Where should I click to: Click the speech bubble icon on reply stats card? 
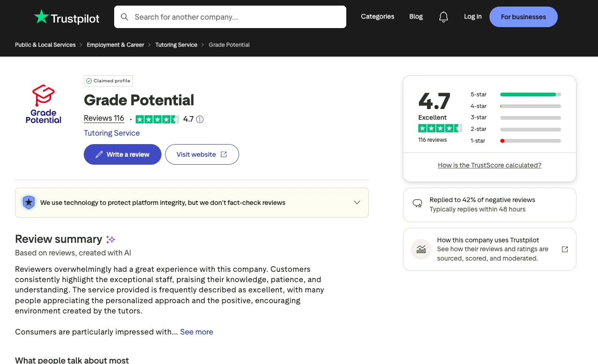pos(417,203)
